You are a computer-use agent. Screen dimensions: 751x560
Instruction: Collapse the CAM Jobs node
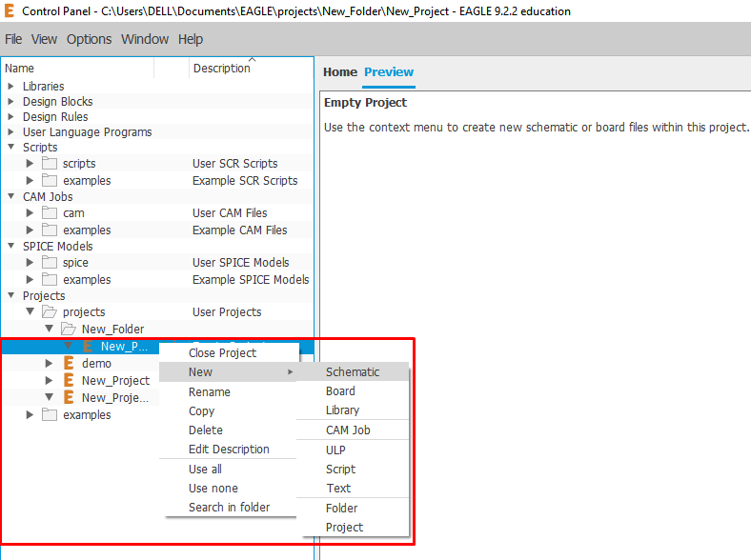coord(11,196)
